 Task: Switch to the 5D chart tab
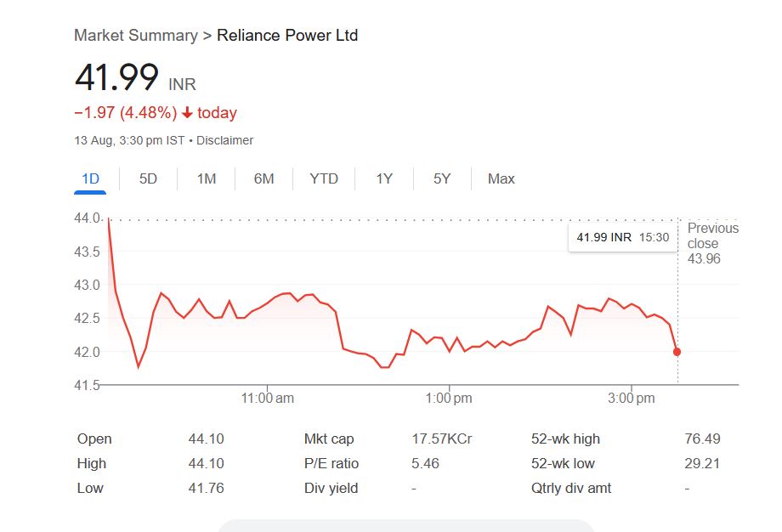coord(148,178)
